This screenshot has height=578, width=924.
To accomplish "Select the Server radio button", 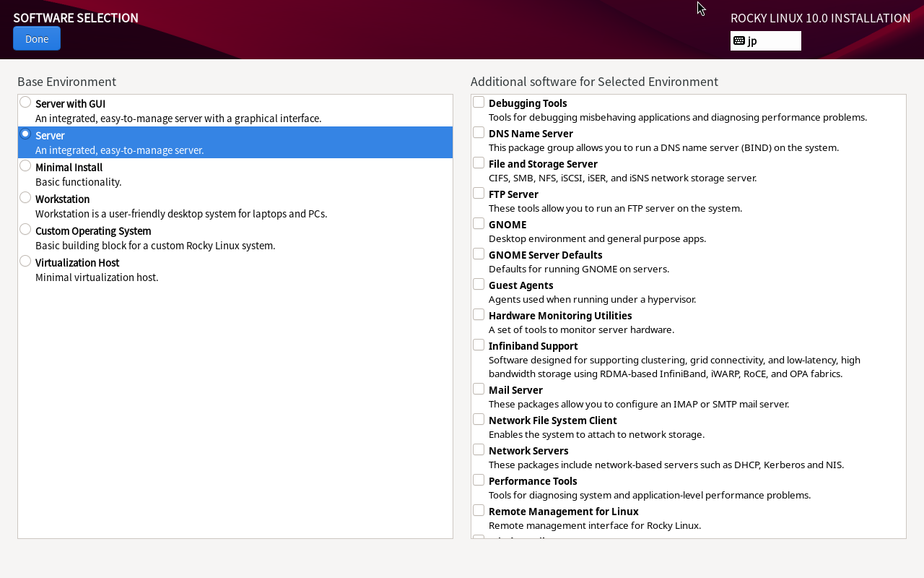I will (x=25, y=134).
